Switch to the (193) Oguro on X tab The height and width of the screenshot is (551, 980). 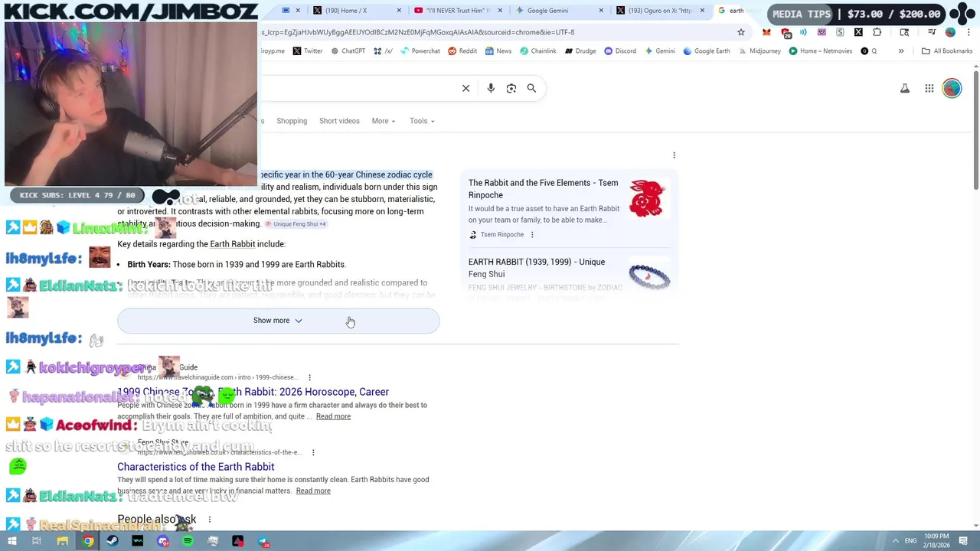pos(659,11)
